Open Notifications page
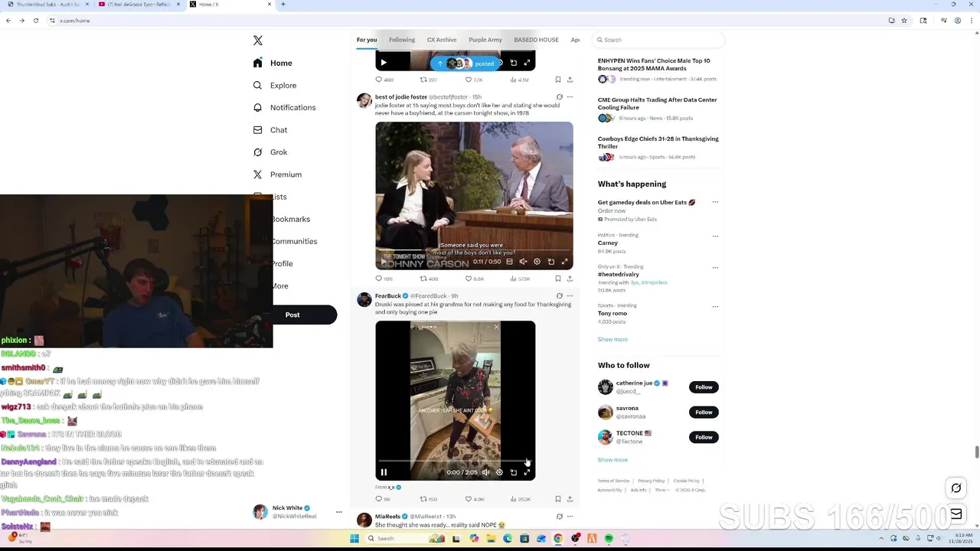980x551 pixels. [284, 107]
